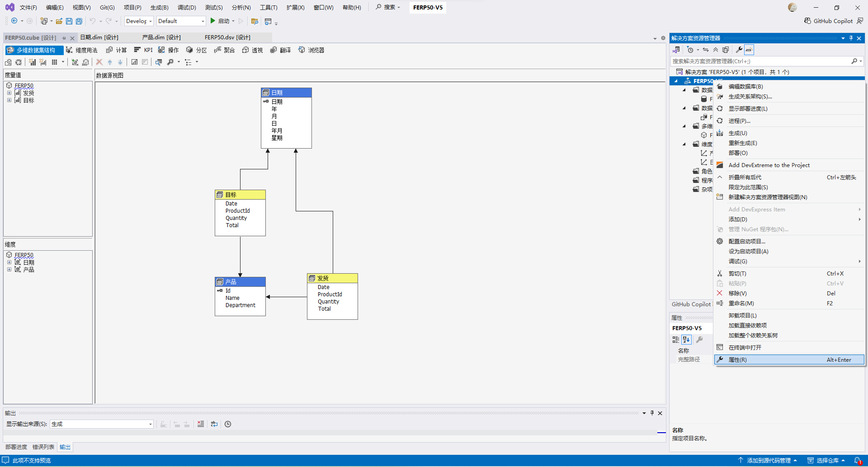This screenshot has width=868, height=467.
Task: Click the clock timestamp icon in Output toolbar
Action: tap(228, 424)
